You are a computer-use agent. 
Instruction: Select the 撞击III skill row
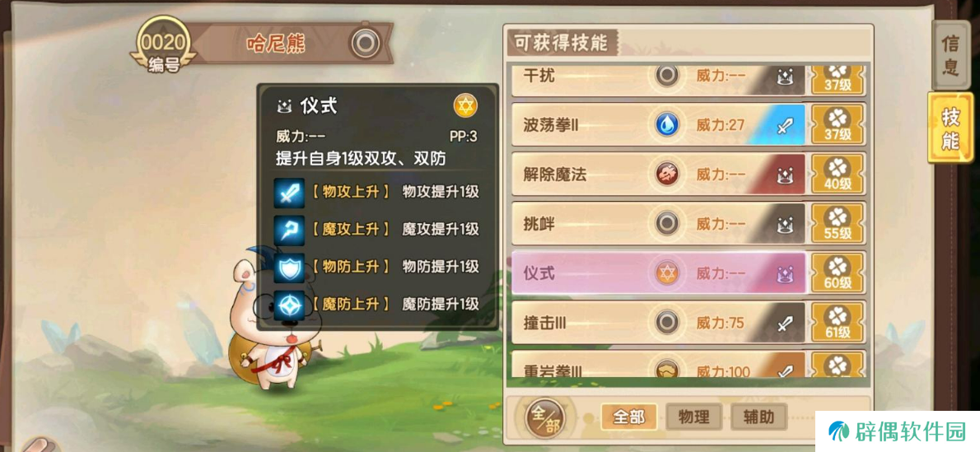click(x=659, y=323)
